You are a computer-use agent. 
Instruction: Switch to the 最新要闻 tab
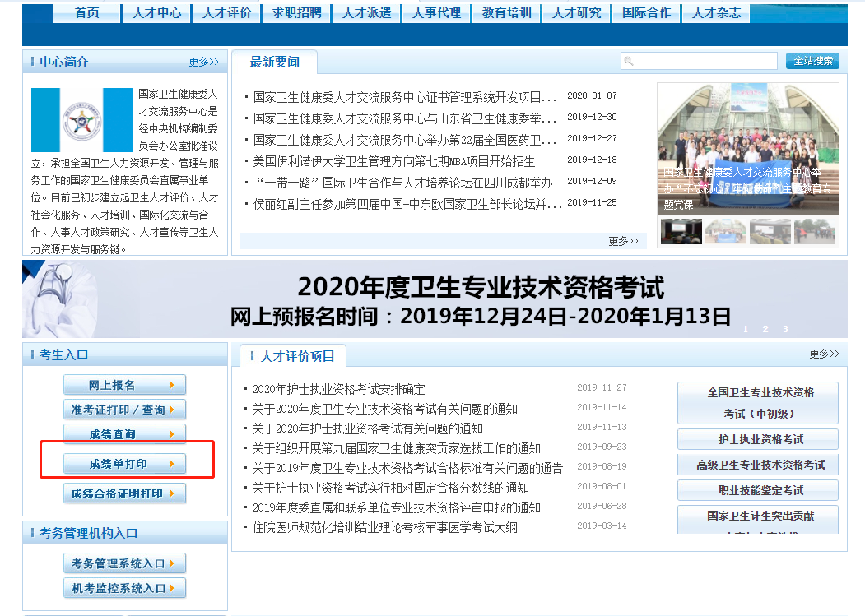[274, 63]
